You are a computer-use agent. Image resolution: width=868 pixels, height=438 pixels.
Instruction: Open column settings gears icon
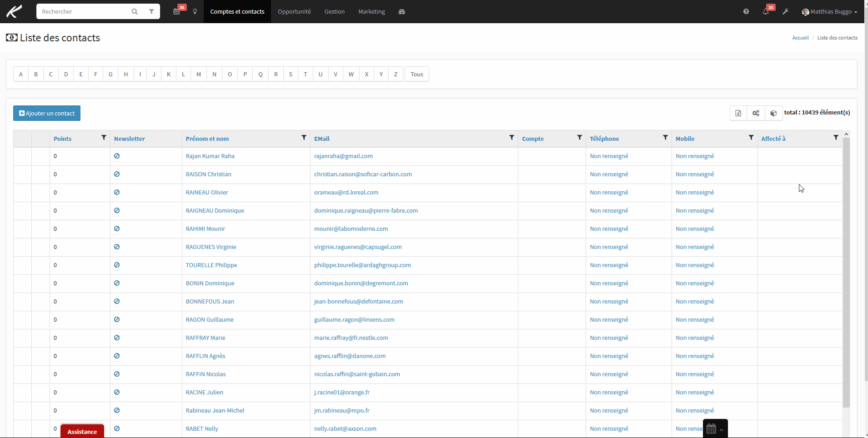pyautogui.click(x=756, y=113)
